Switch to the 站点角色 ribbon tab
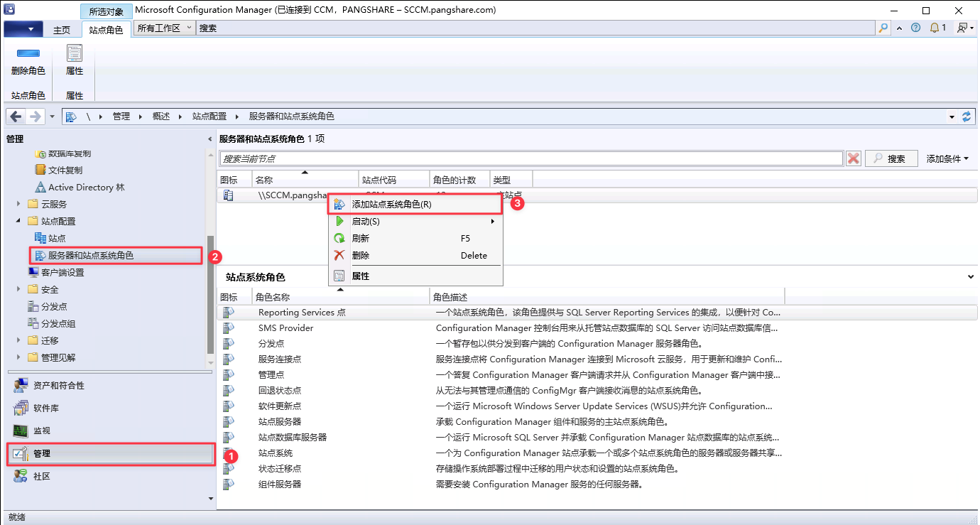Screen dimensions: 980x525 [107, 30]
